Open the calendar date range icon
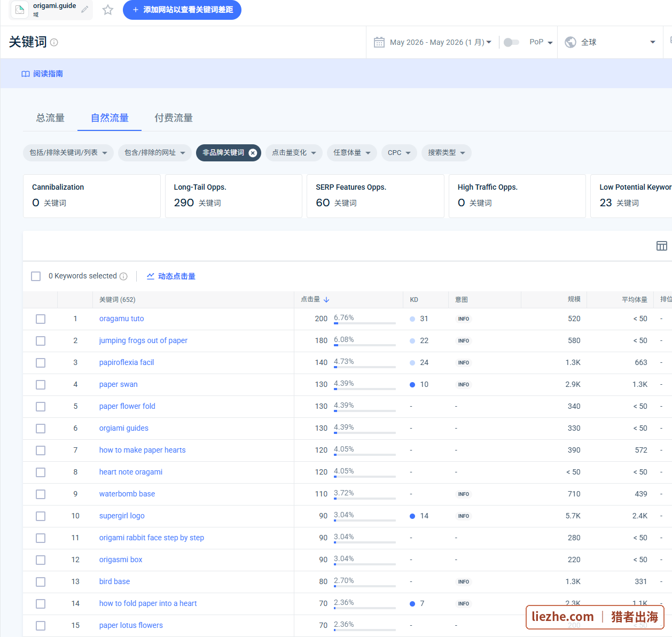Viewport: 672px width, 637px height. (x=379, y=42)
